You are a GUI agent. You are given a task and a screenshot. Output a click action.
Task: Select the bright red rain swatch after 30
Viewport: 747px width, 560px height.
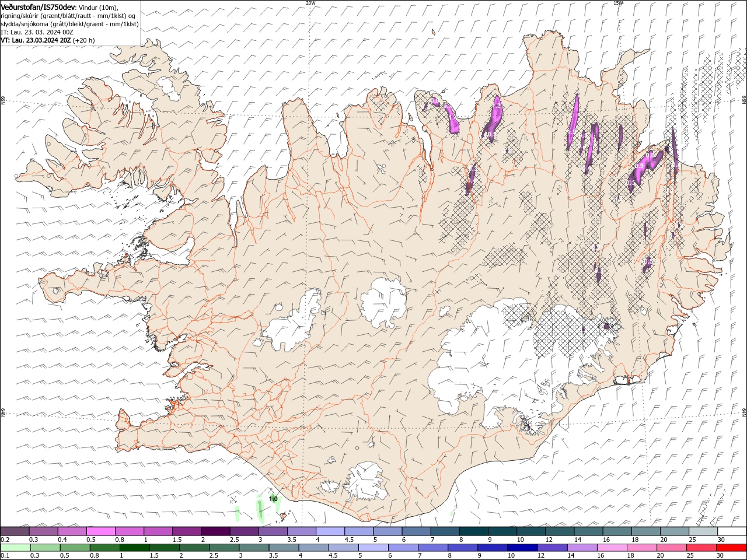click(732, 548)
